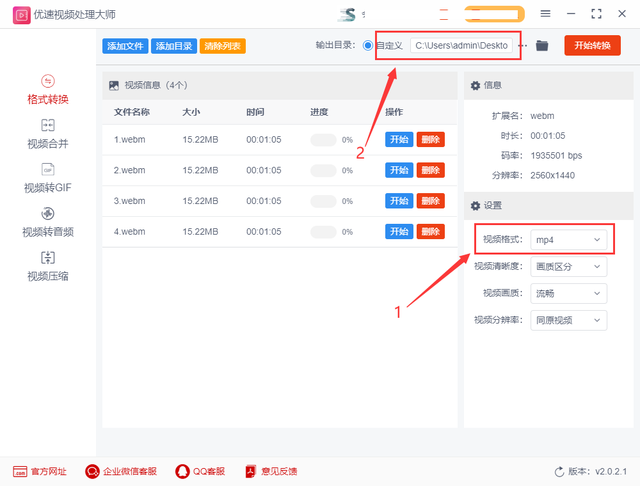The height and width of the screenshot is (486, 640).
Task: Click the 官方网址 website icon
Action: [x=20, y=471]
